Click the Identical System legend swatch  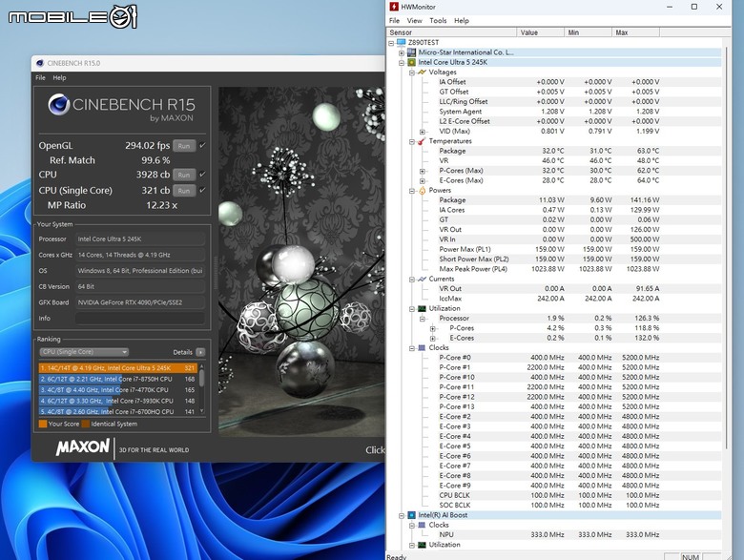(86, 424)
